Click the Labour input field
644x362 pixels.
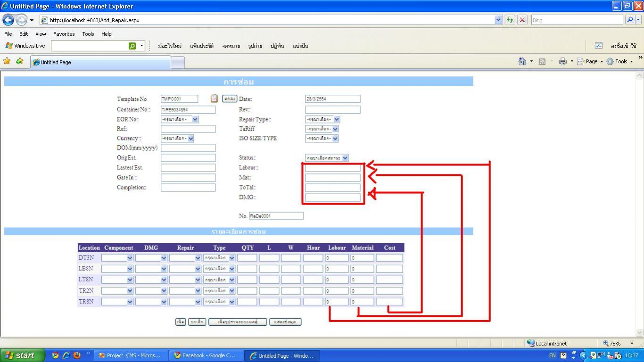click(x=332, y=168)
